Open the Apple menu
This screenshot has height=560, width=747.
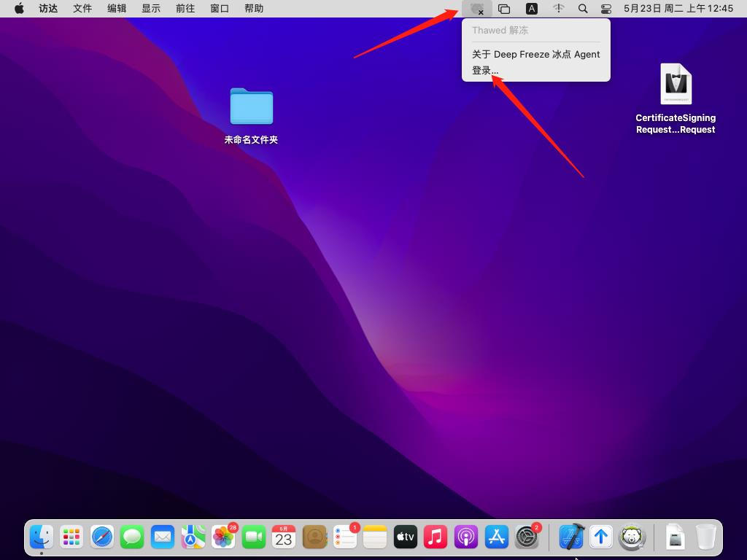tap(19, 9)
